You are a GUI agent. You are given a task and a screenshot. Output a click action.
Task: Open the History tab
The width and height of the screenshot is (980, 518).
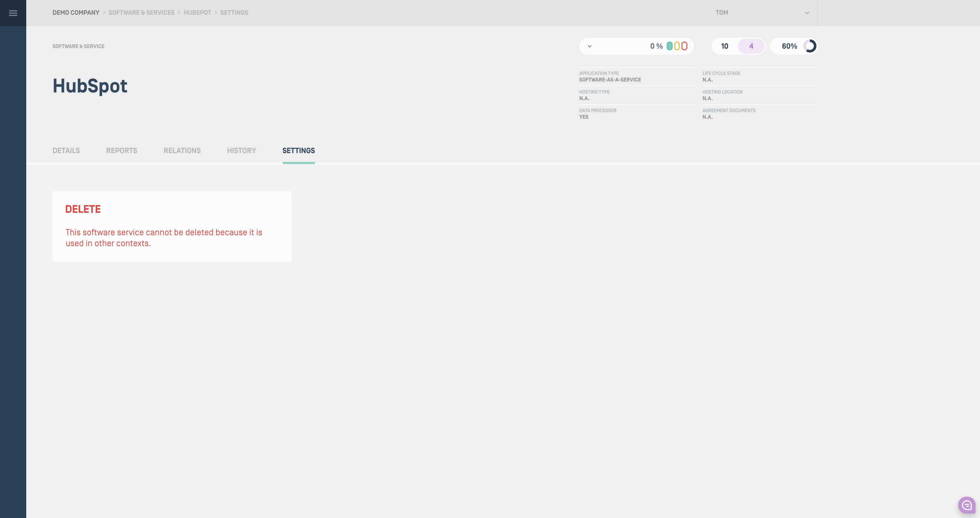click(x=241, y=151)
